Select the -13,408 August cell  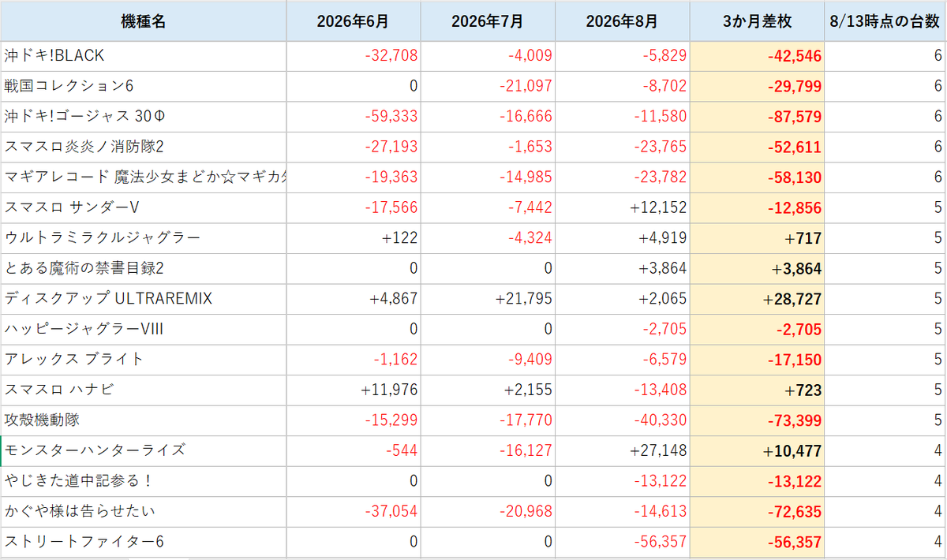tap(623, 390)
